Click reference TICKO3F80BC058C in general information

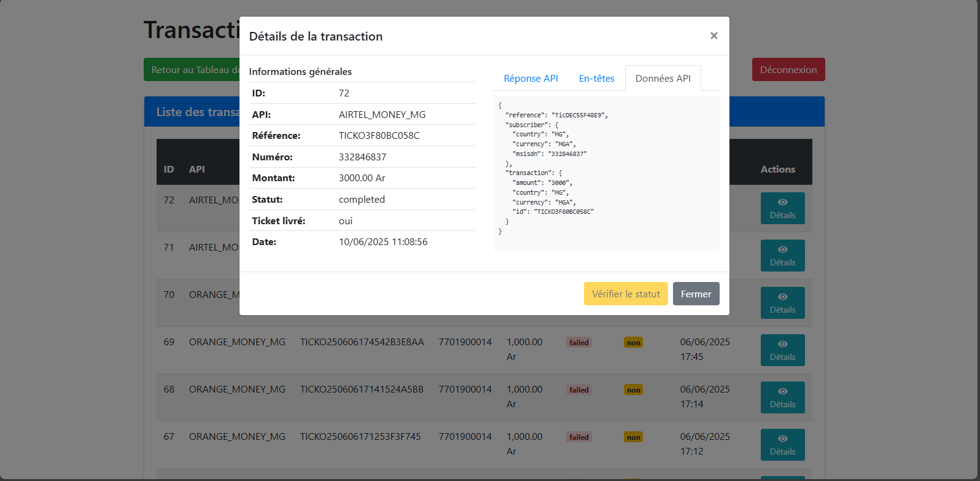click(379, 136)
